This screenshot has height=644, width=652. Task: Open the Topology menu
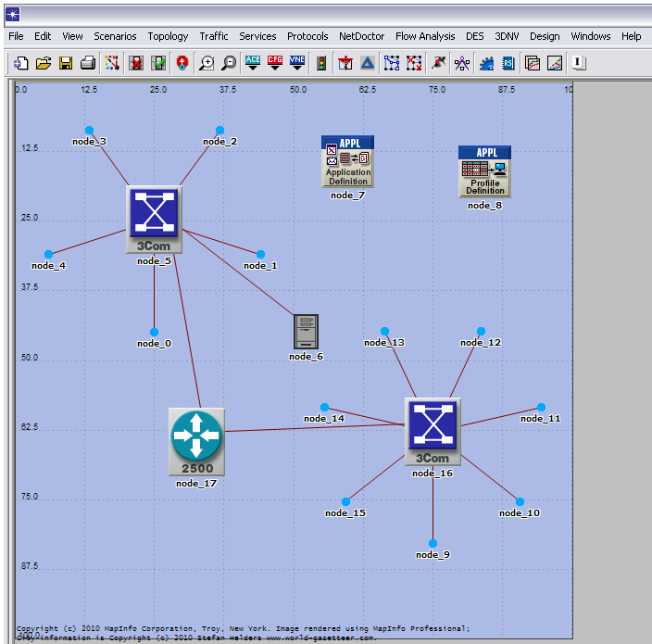tap(168, 36)
